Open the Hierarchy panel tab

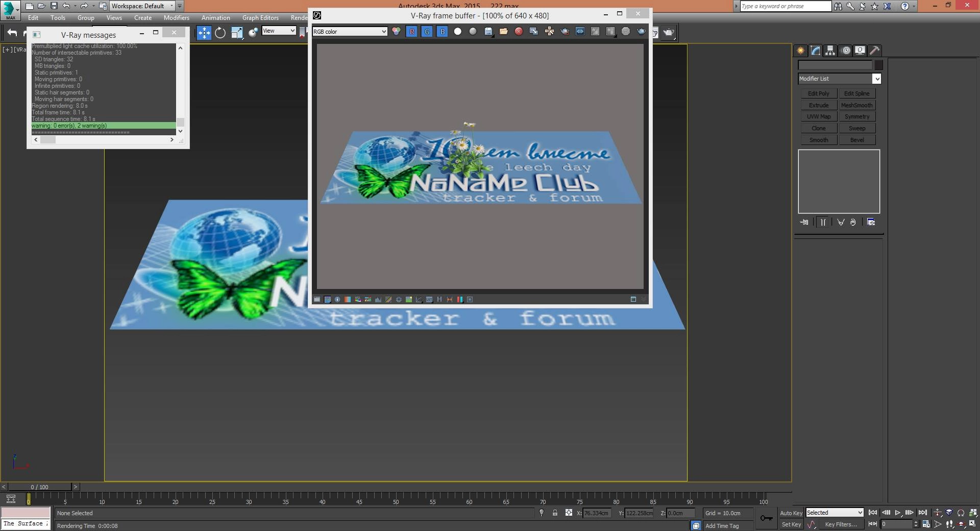pyautogui.click(x=830, y=51)
